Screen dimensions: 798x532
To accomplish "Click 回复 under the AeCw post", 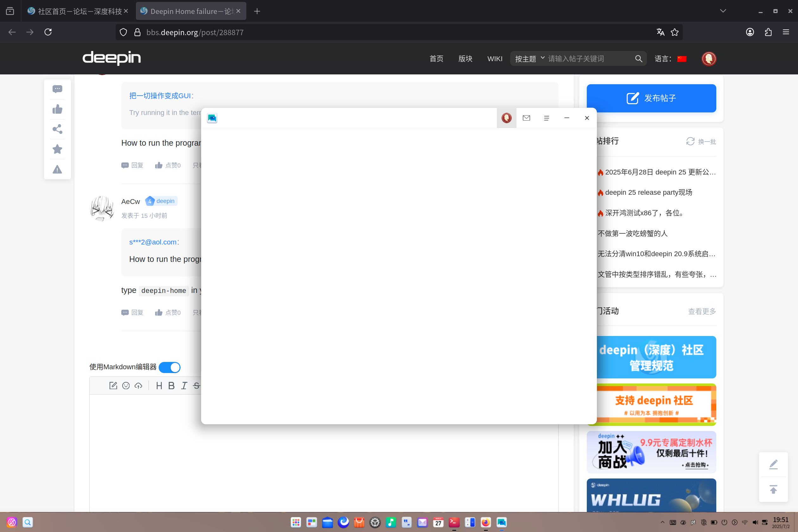I will pyautogui.click(x=132, y=313).
